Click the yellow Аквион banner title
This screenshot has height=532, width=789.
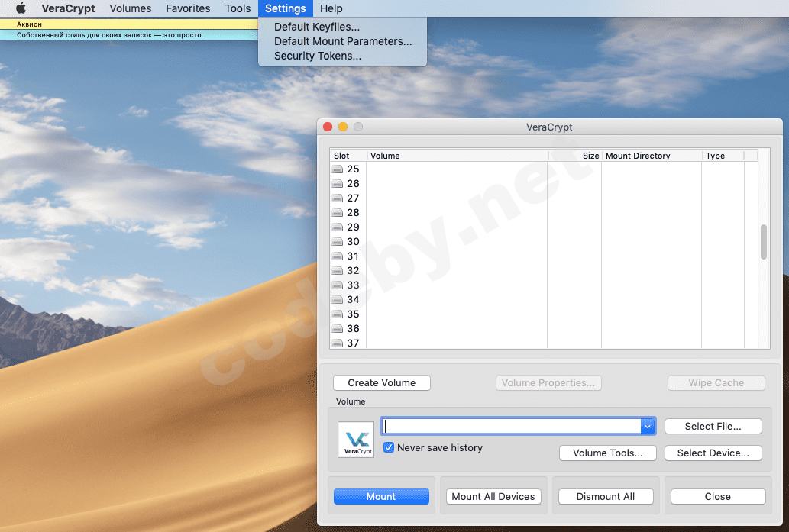29,24
